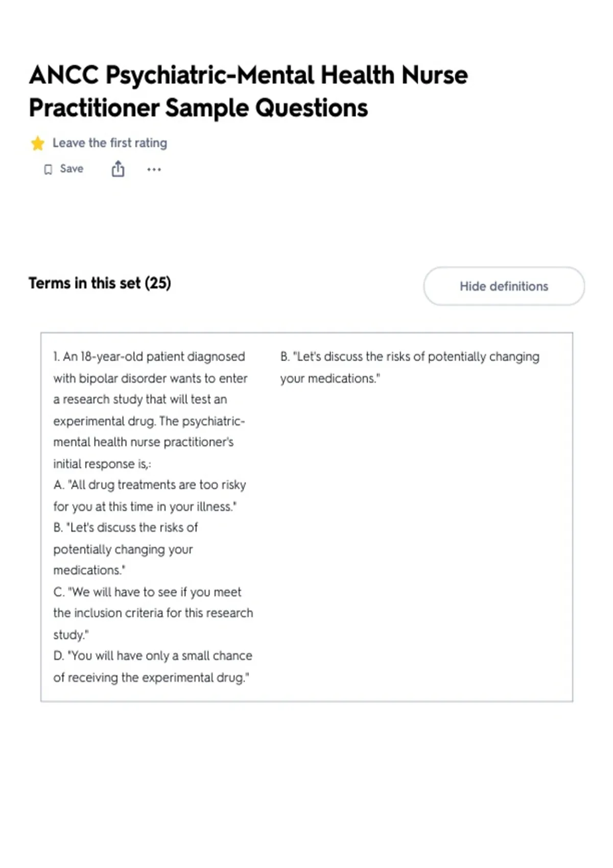
Task: Click 'initial response is,:' line in the question
Action: coord(102,464)
